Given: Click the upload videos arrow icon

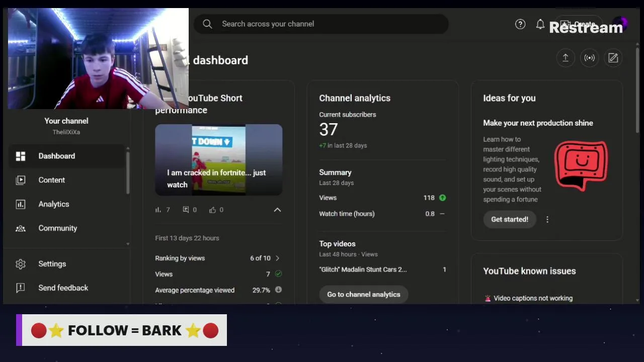Looking at the screenshot, I should 565,58.
